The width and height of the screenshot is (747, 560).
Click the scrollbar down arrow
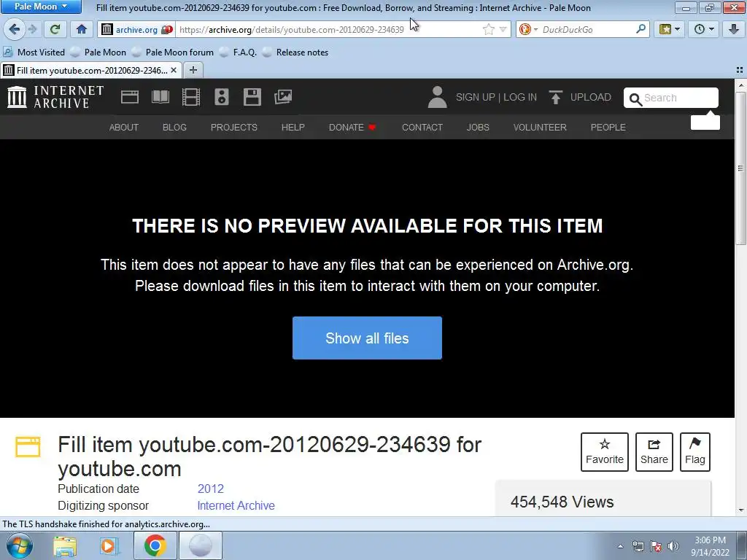pyautogui.click(x=741, y=510)
